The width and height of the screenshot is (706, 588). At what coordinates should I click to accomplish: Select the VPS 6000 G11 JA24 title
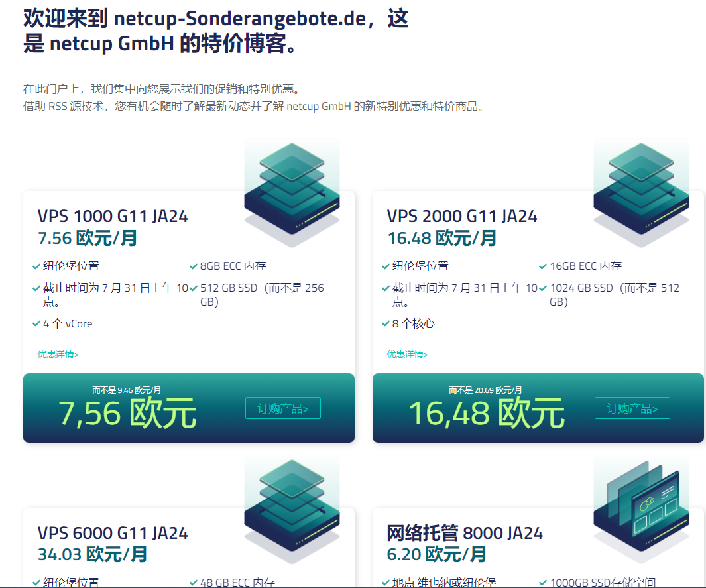tap(113, 533)
